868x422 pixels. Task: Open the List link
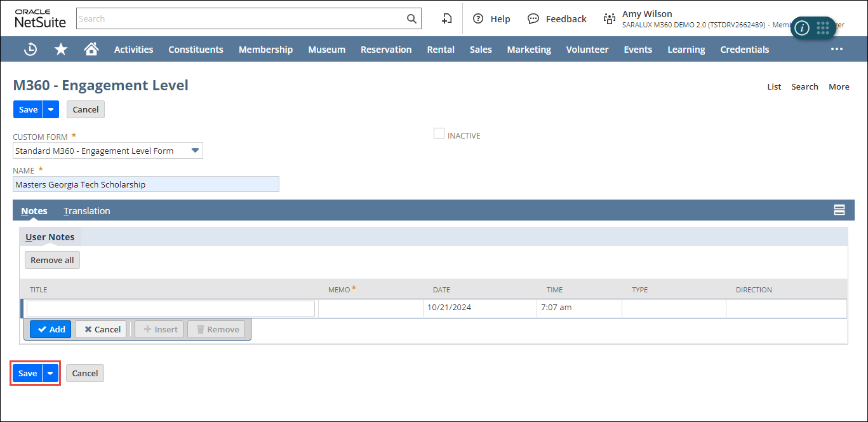tap(774, 86)
